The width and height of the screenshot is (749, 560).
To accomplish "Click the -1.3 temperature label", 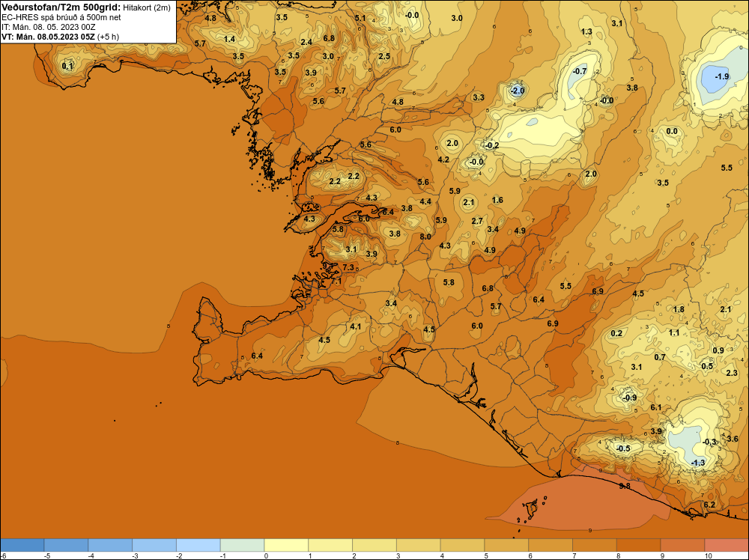I will [x=698, y=463].
